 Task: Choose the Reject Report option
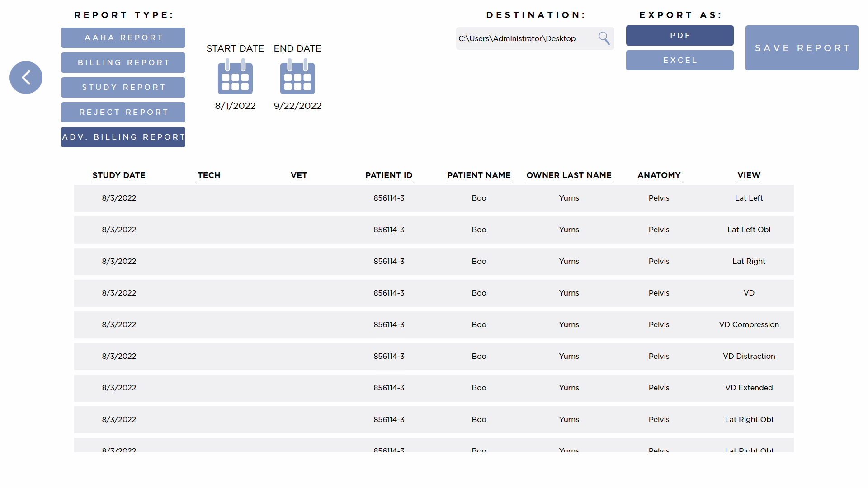(x=123, y=112)
